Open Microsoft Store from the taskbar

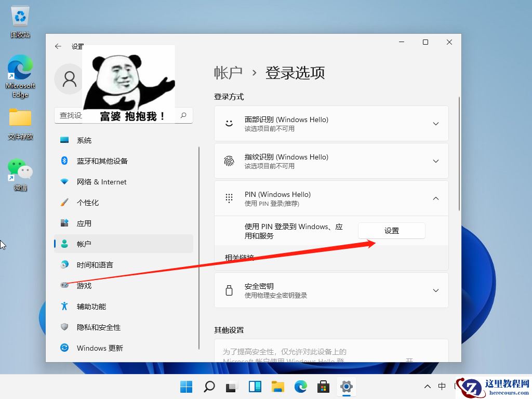pos(323,387)
